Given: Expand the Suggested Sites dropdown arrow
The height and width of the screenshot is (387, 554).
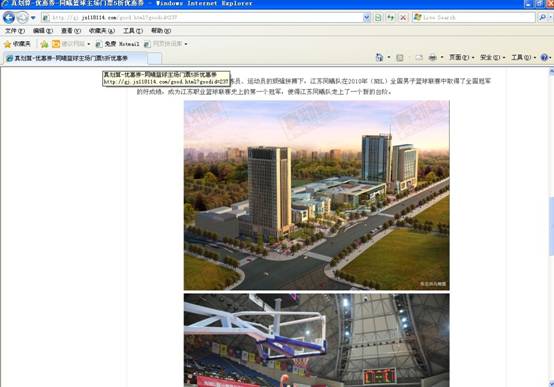Looking at the screenshot, I should point(89,44).
